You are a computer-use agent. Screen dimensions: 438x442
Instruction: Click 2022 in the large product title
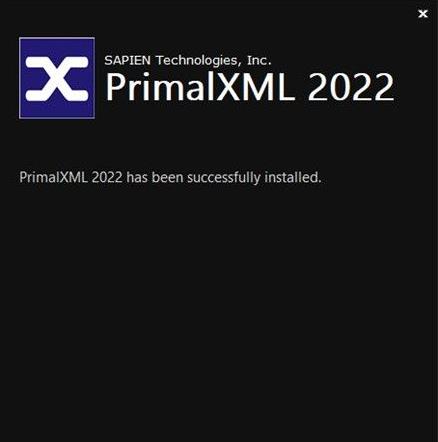click(x=351, y=87)
